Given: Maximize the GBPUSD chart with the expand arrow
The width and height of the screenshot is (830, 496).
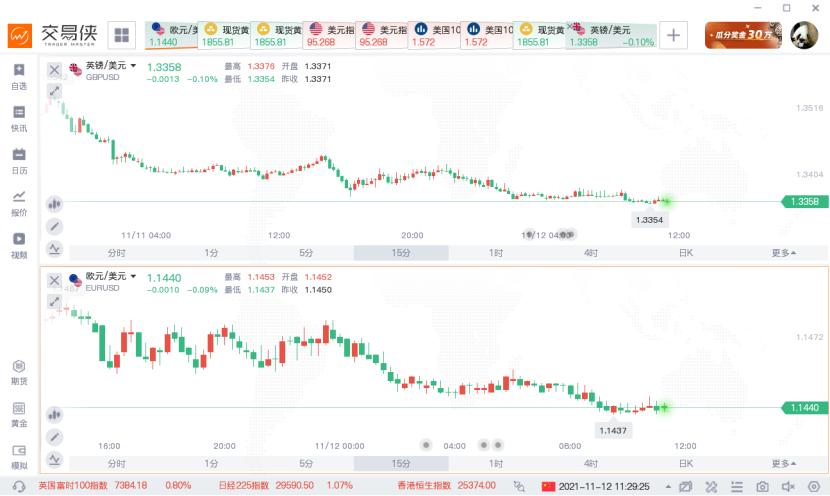Looking at the screenshot, I should (54, 91).
